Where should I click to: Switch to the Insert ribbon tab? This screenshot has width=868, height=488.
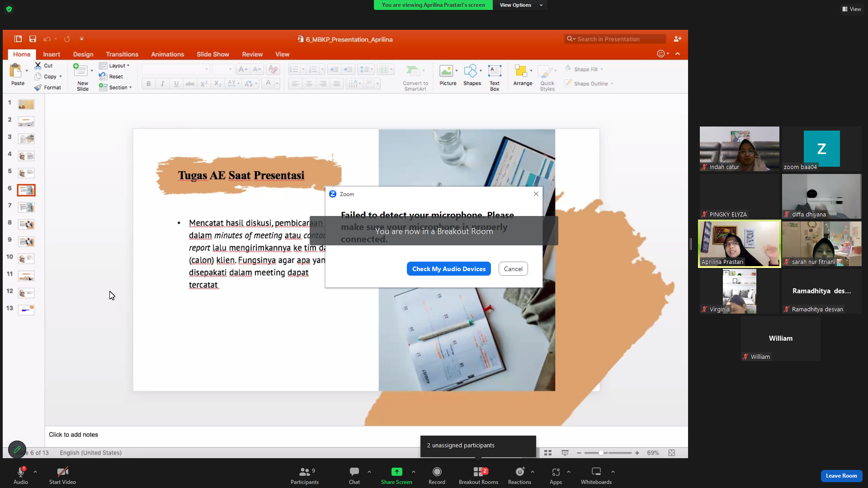tap(52, 54)
